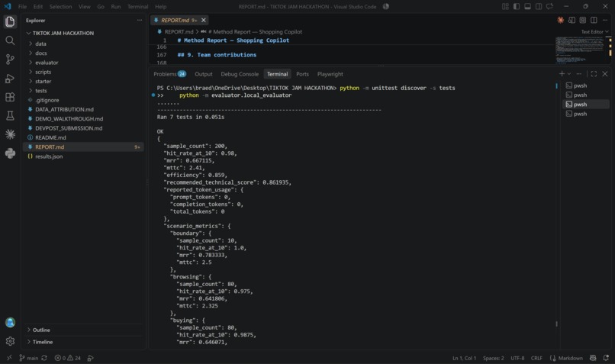Switch to the Problems tab

tap(169, 74)
